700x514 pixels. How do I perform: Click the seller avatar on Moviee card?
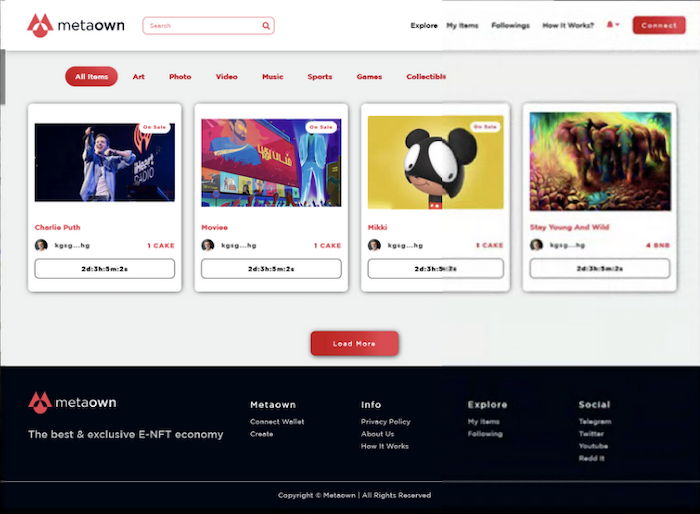(x=208, y=245)
